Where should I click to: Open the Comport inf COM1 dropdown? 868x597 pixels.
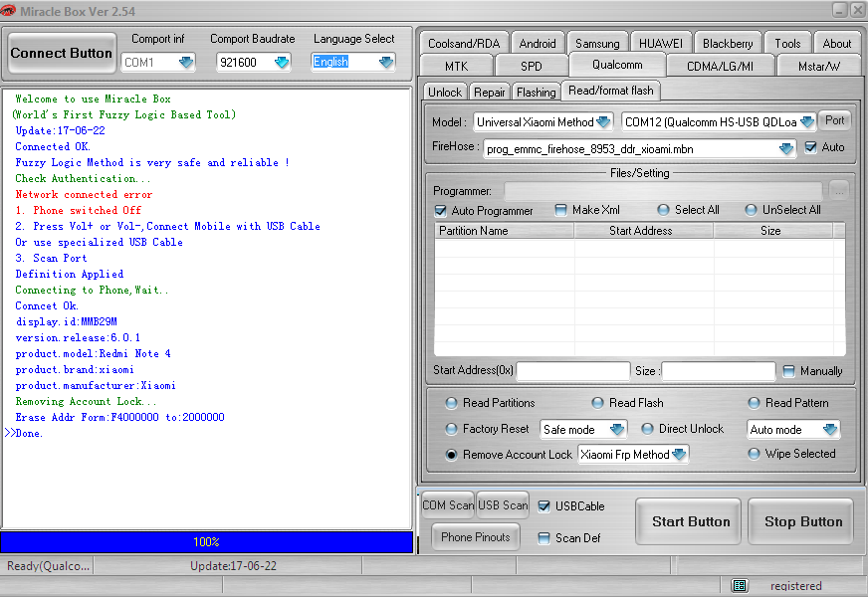click(x=186, y=62)
